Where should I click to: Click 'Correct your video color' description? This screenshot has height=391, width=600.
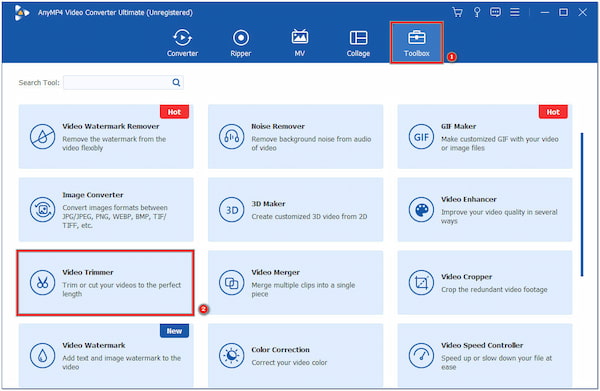(x=289, y=363)
